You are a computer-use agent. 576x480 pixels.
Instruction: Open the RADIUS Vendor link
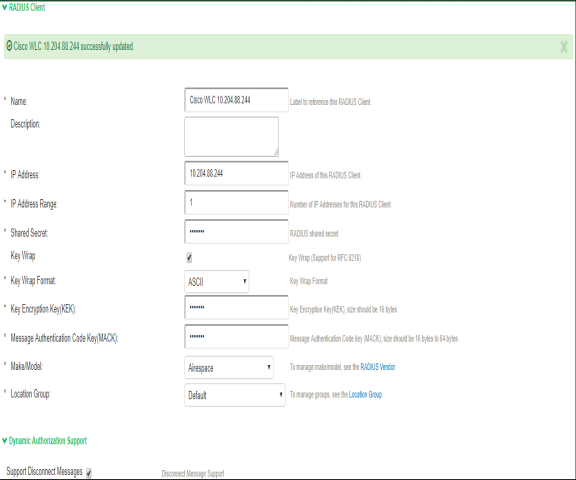[378, 367]
